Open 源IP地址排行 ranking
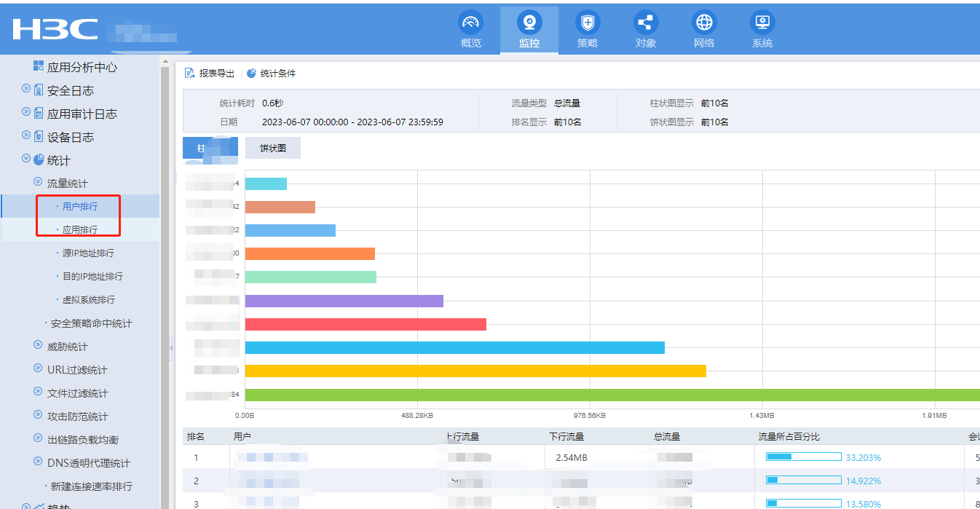The image size is (980, 509). pos(87,253)
